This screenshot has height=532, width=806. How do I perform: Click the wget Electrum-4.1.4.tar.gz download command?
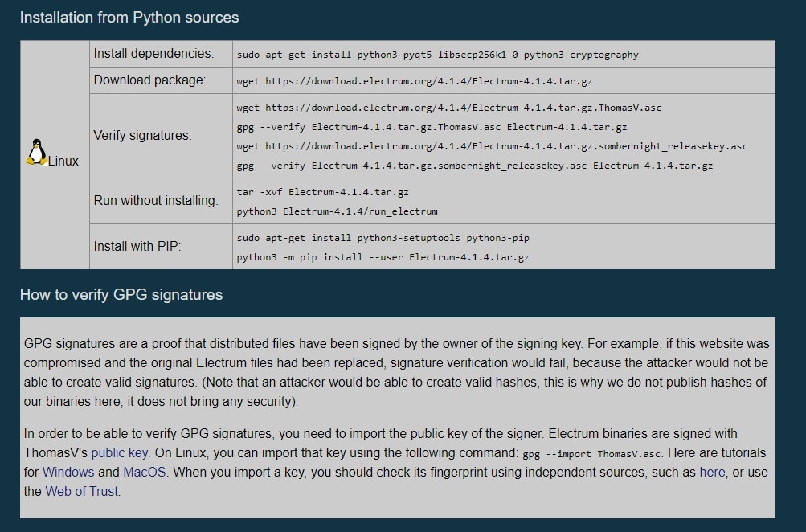pyautogui.click(x=415, y=80)
